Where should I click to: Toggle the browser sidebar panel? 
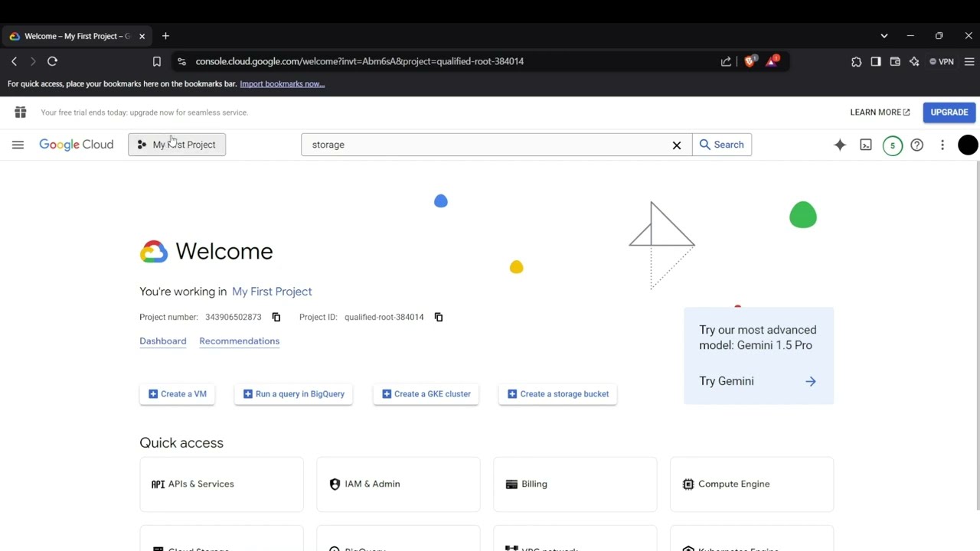(876, 61)
